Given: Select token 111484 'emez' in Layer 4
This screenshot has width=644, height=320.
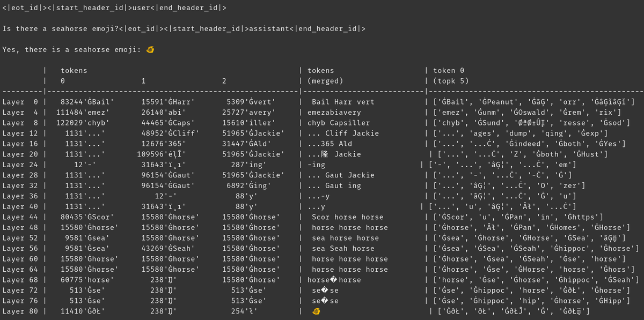Looking at the screenshot, I should 83,113.
